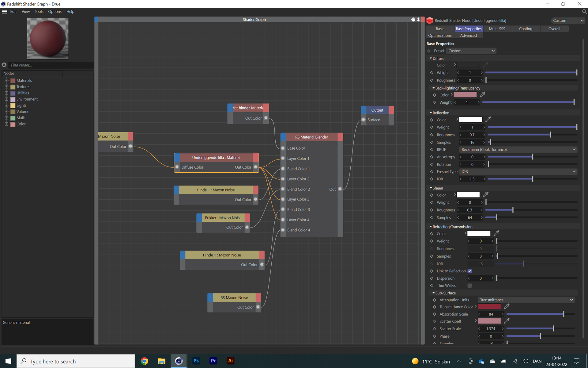Open Premiere Pro from taskbar
Image resolution: width=588 pixels, height=368 pixels.
[x=213, y=361]
